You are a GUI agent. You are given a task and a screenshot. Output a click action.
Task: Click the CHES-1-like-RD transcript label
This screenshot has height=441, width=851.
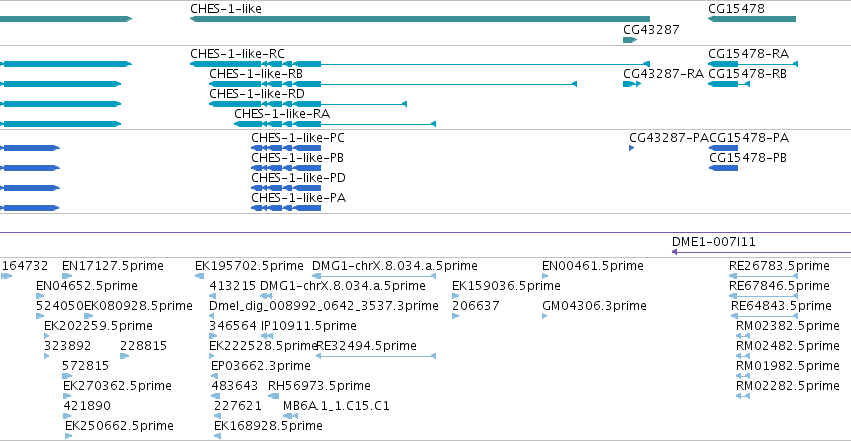pyautogui.click(x=257, y=94)
